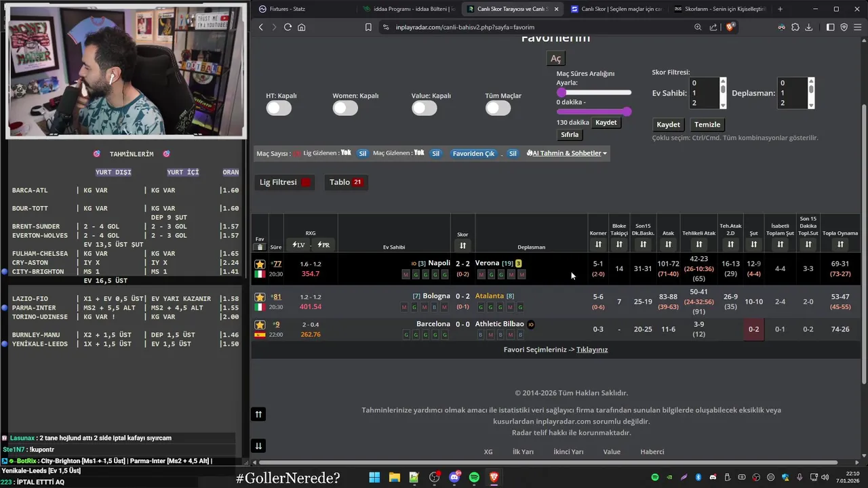868x488 pixels.
Task: Sort by Bloke Takipçi column arrows
Action: (619, 244)
